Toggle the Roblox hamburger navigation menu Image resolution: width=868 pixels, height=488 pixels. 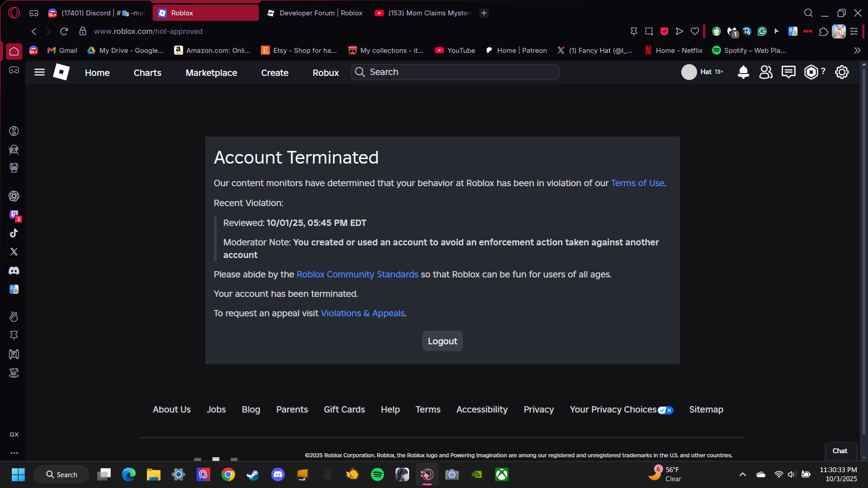point(39,72)
